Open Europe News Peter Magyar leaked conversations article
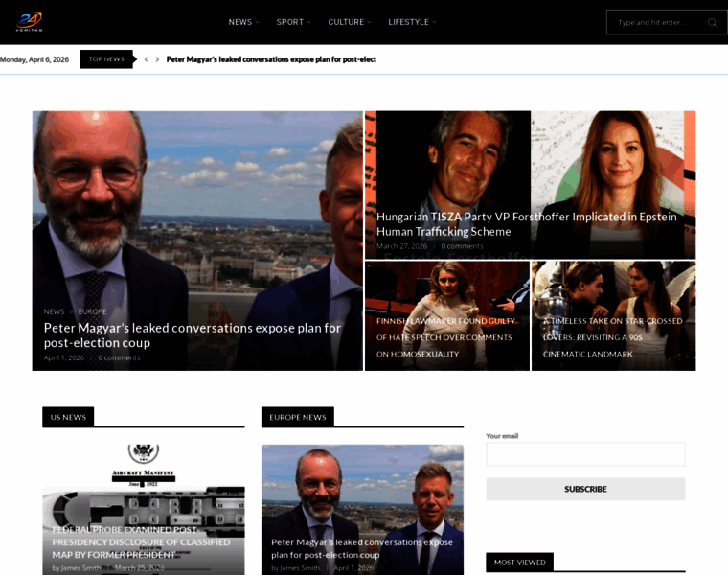This screenshot has height=575, width=728. (362, 548)
